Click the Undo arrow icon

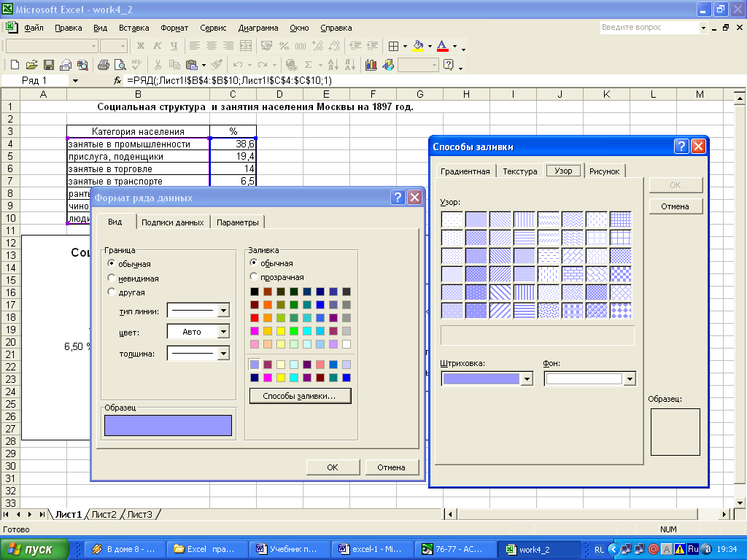coord(238,65)
